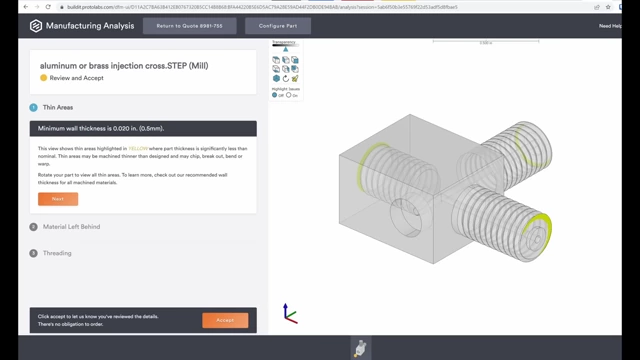The height and width of the screenshot is (360, 640).
Task: Click the share page icon in address bar
Action: [597, 7]
